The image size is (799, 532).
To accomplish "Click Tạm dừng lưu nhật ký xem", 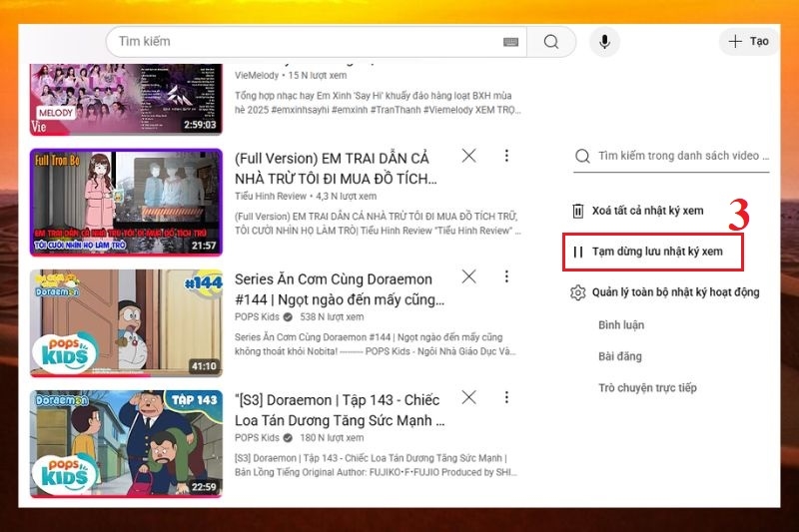I will 657,252.
